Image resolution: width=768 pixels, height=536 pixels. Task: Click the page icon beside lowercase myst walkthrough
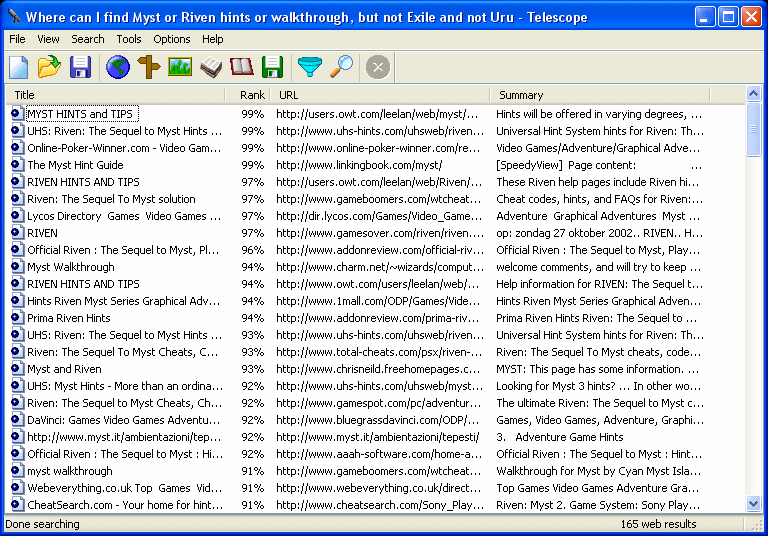[17, 470]
